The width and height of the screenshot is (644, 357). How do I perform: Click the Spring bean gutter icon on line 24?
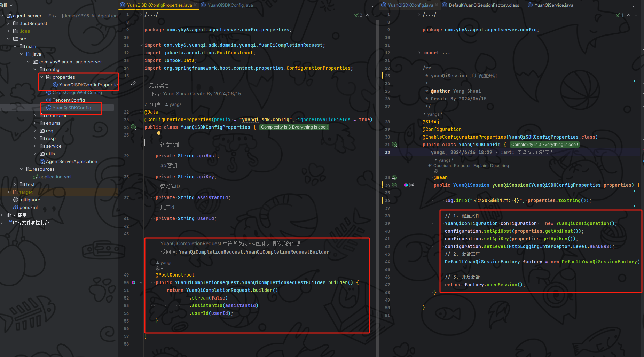pos(133,127)
